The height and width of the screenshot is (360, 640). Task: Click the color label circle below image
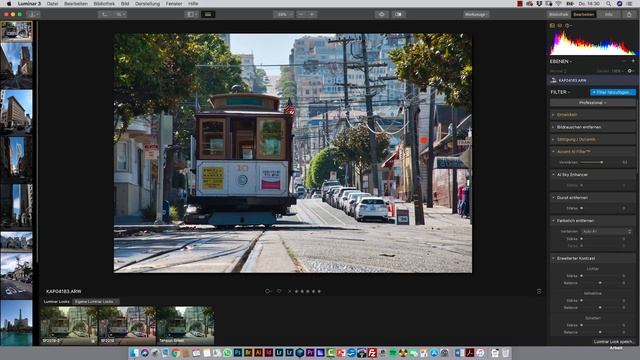[x=268, y=291]
